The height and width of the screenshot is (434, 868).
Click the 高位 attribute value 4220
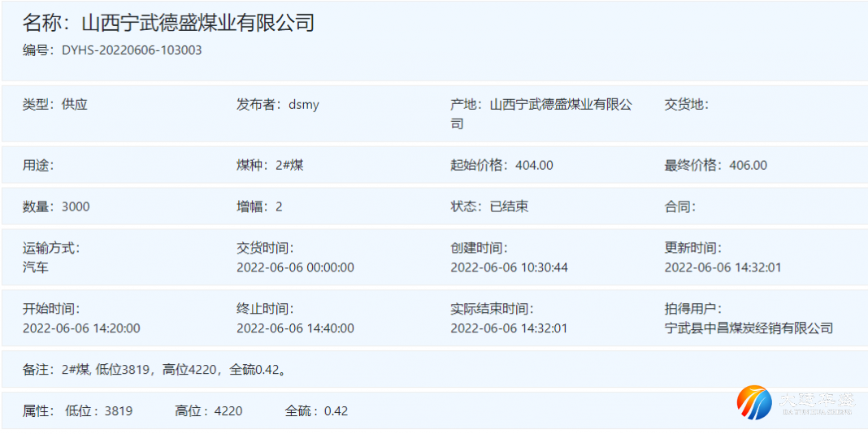point(228,411)
